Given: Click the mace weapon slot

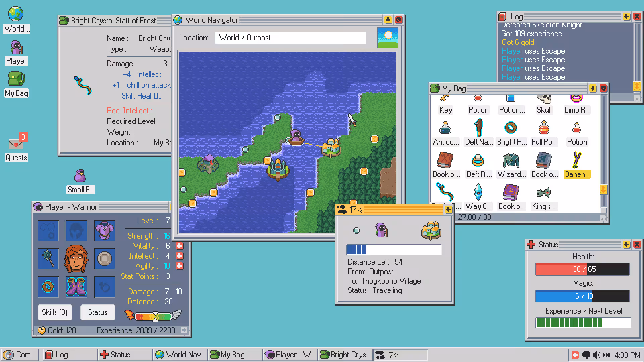Looking at the screenshot, I should click(x=48, y=259).
